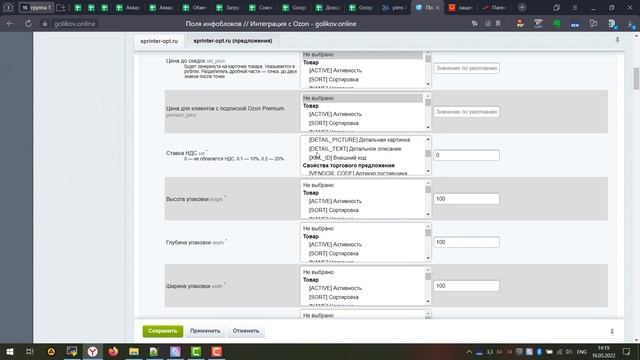Select [XML_ID] Внешний код in Ставка НДС list

[x=362, y=158]
